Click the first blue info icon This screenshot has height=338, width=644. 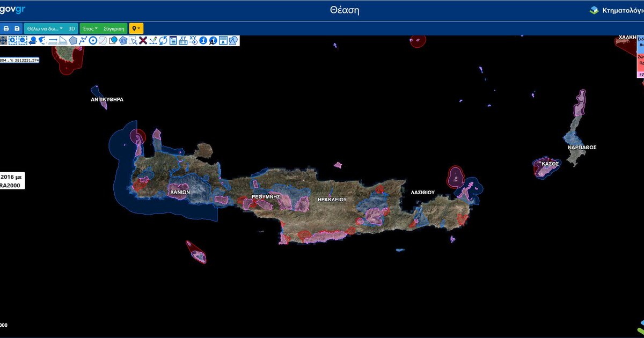(x=203, y=40)
